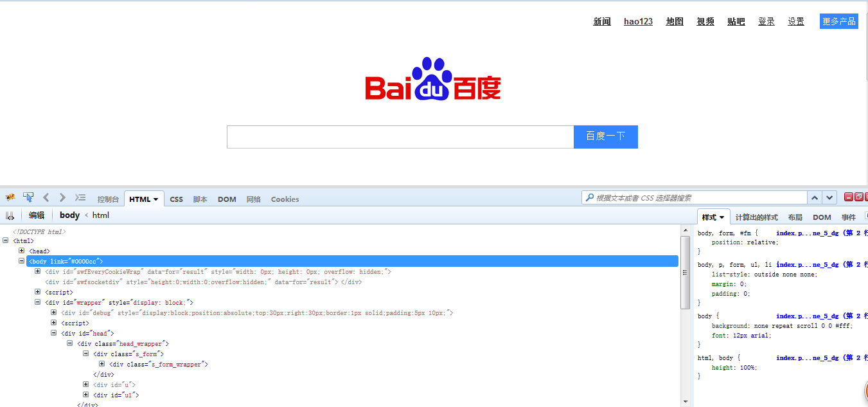This screenshot has width=868, height=407.
Task: Open the HTML panel tab
Action: tap(144, 199)
